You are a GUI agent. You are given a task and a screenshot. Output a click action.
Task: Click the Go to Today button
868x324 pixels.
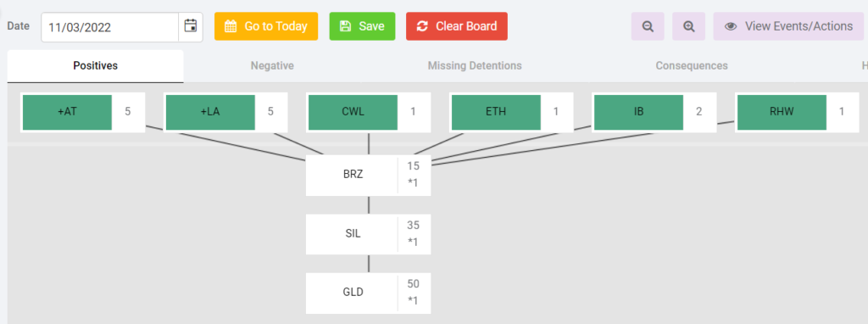point(266,26)
